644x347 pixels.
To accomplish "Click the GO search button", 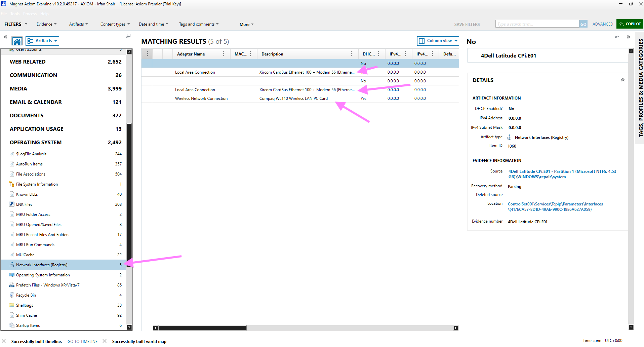I will coord(583,24).
